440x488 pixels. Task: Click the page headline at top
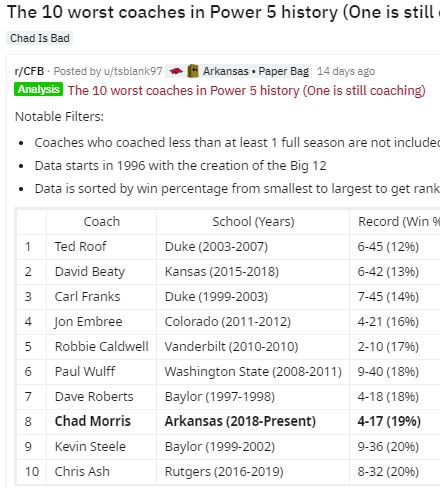point(223,13)
